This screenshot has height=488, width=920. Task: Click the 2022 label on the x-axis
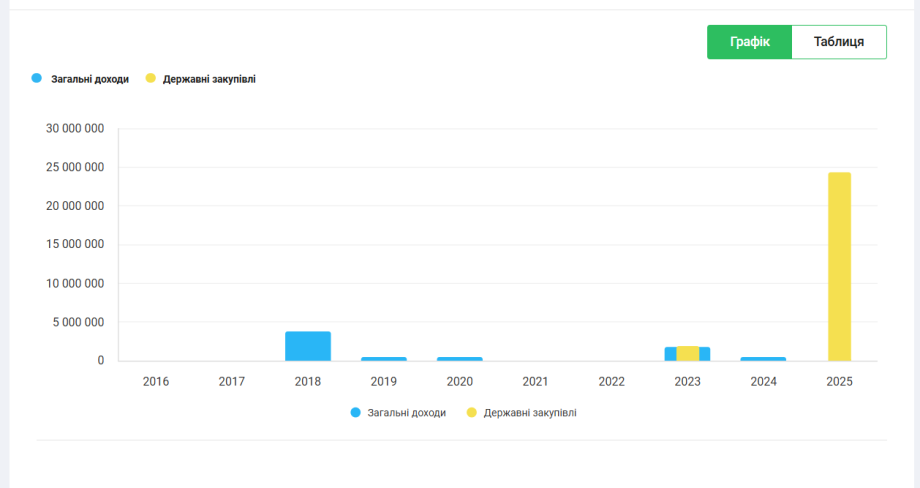coord(611,381)
